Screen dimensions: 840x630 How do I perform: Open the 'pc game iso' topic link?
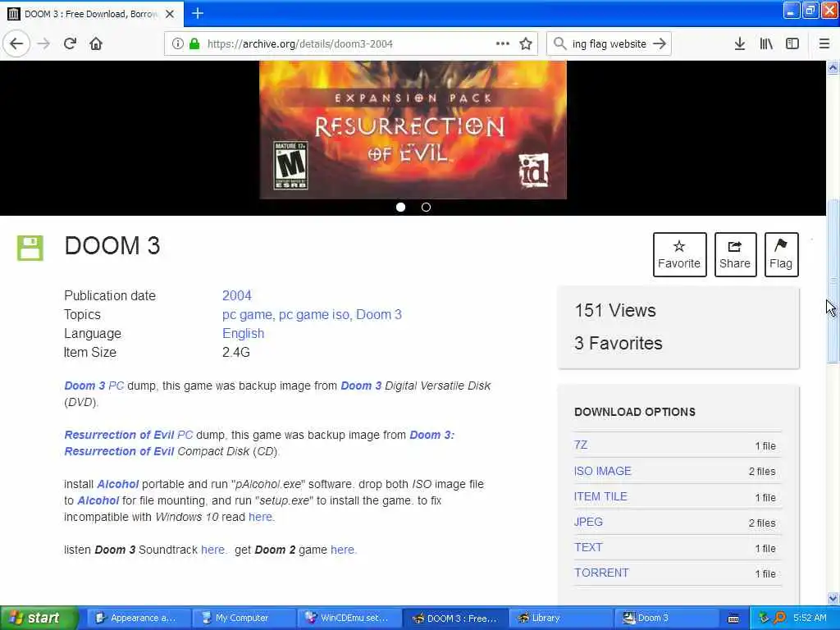(x=314, y=314)
